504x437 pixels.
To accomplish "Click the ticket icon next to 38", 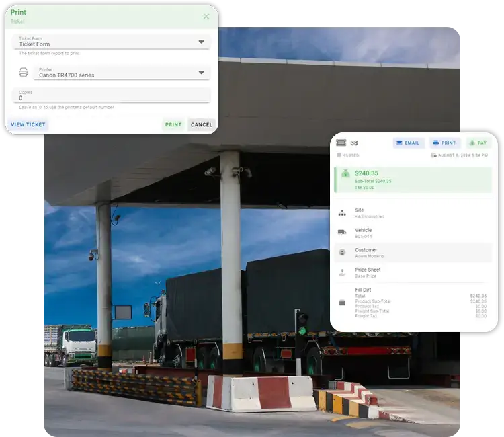I will pyautogui.click(x=341, y=143).
